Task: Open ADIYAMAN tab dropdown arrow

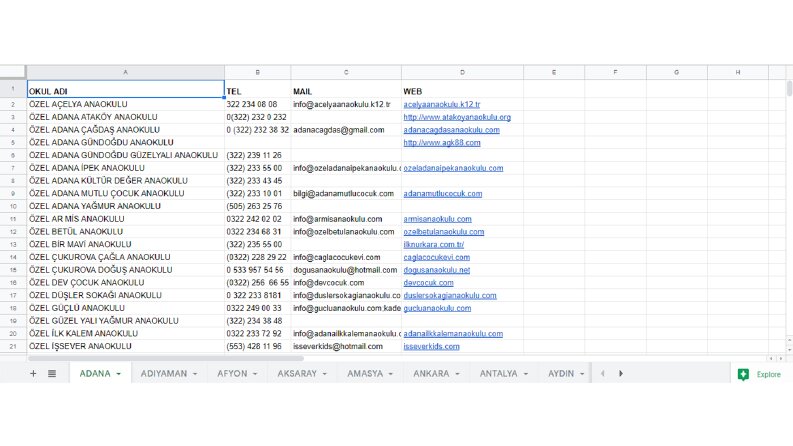Action: tap(195, 374)
